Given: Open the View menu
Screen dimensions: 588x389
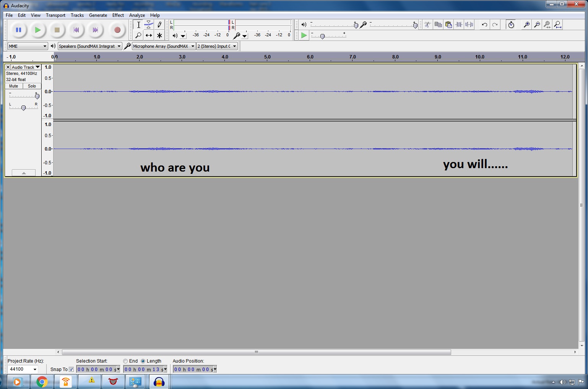Looking at the screenshot, I should (x=36, y=15).
